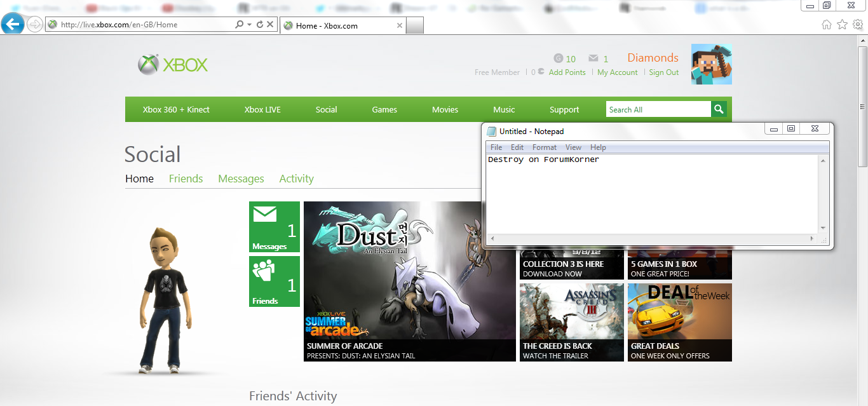Click the Notepad horizontal scrollbar right arrow

812,238
